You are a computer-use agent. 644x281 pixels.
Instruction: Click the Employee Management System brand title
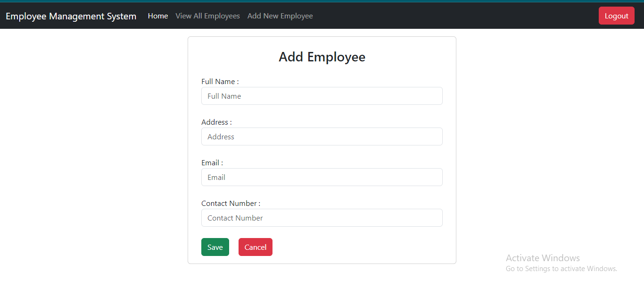tap(71, 16)
